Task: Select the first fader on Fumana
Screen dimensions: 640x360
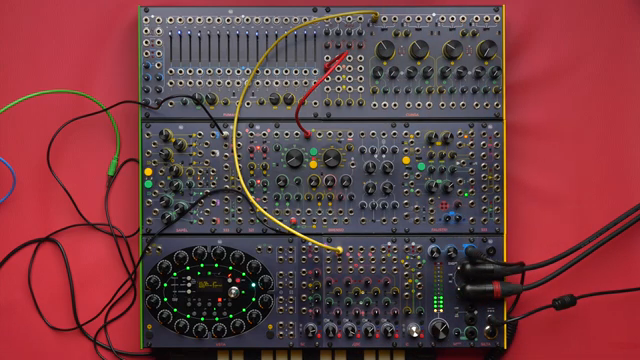Action: (171, 47)
